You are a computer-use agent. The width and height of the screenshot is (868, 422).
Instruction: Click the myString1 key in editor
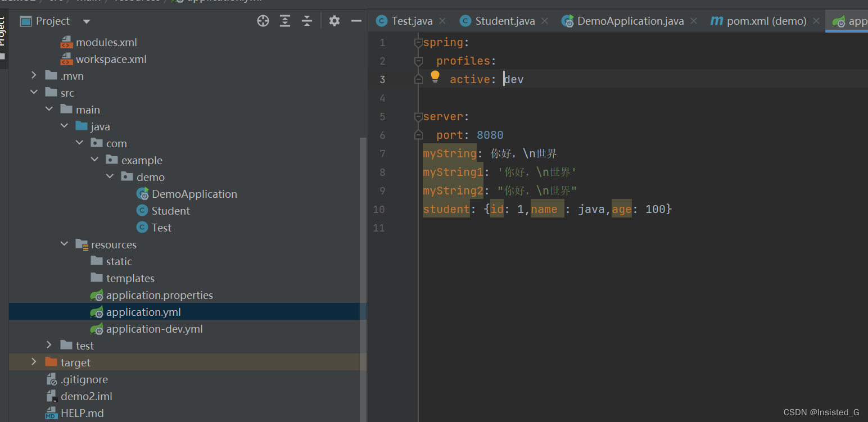tap(453, 172)
